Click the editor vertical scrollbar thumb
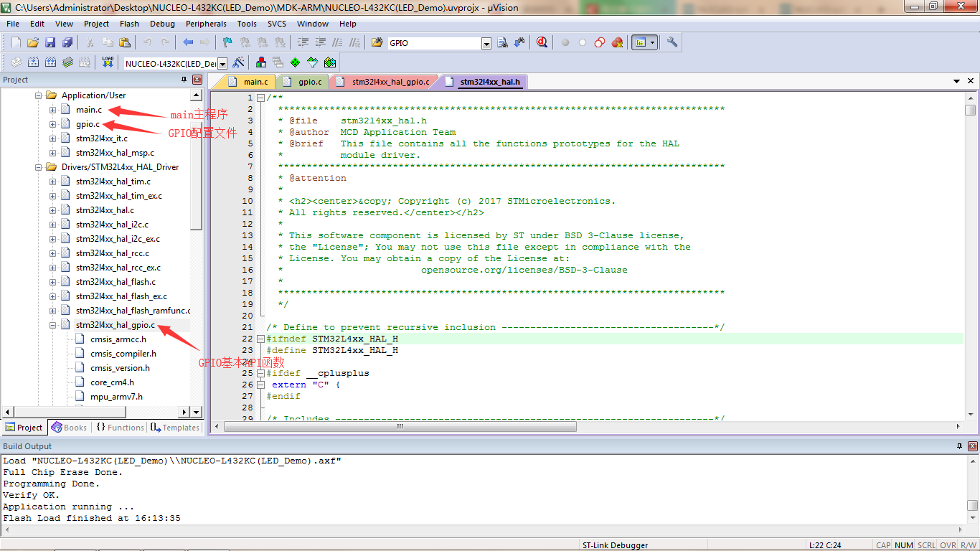This screenshot has width=980, height=551. (971, 110)
